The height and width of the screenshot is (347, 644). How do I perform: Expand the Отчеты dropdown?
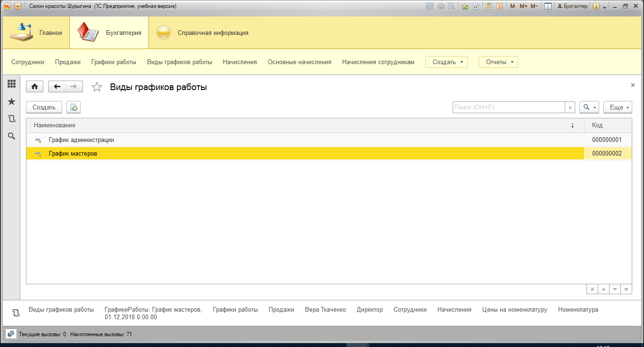(x=498, y=62)
